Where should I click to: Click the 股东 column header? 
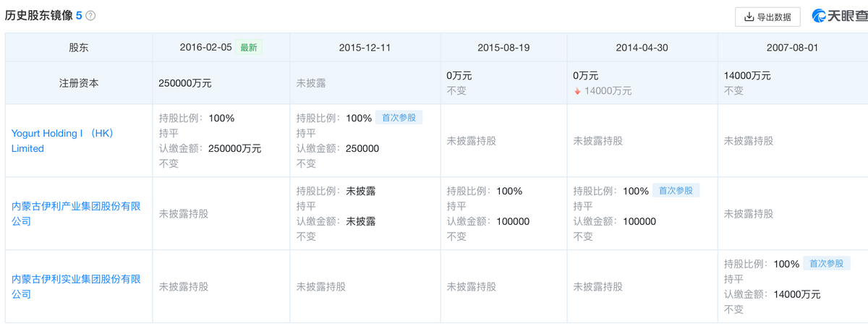(79, 48)
